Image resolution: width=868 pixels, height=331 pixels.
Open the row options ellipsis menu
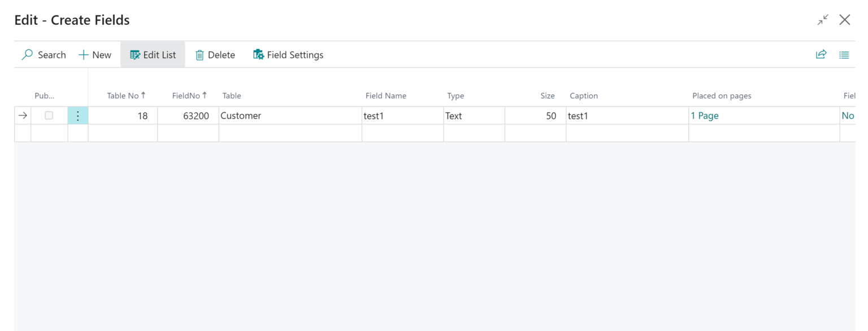[78, 115]
